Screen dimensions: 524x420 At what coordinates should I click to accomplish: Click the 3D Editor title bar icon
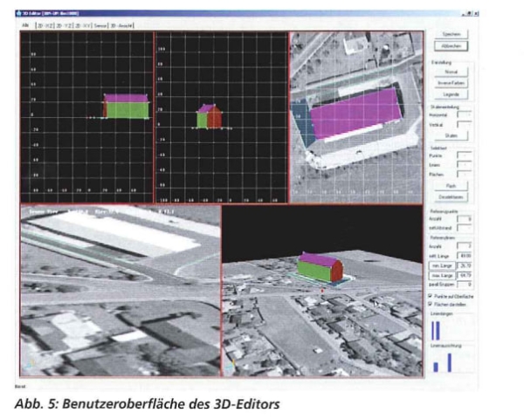[24, 15]
